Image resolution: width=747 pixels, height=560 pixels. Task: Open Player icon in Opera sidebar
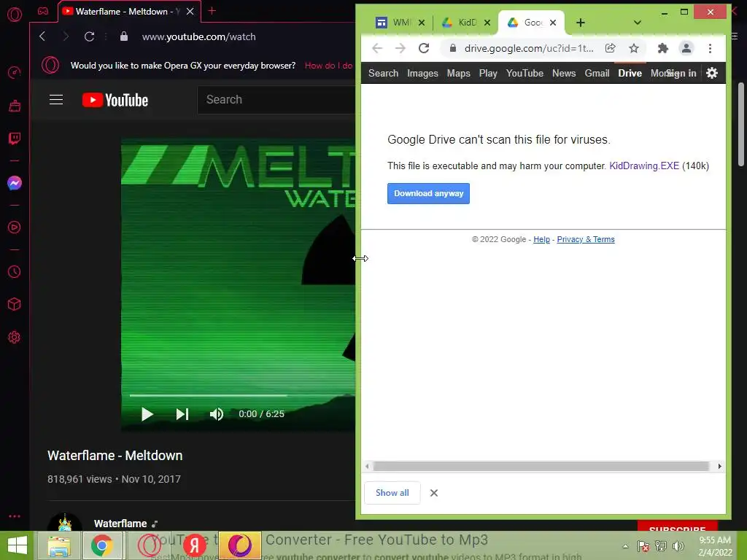click(x=15, y=227)
